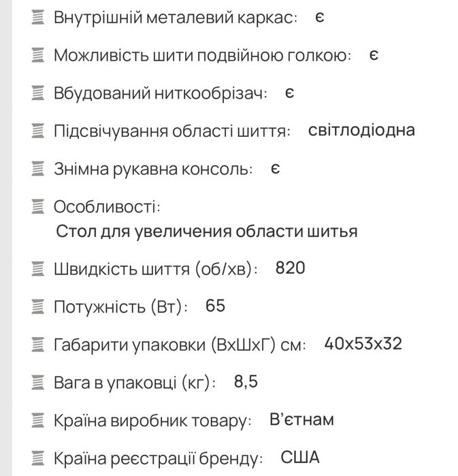Tap the list icon next to Країна реєстрації бренду
Image resolution: width=458 pixels, height=476 pixels.
click(x=38, y=458)
